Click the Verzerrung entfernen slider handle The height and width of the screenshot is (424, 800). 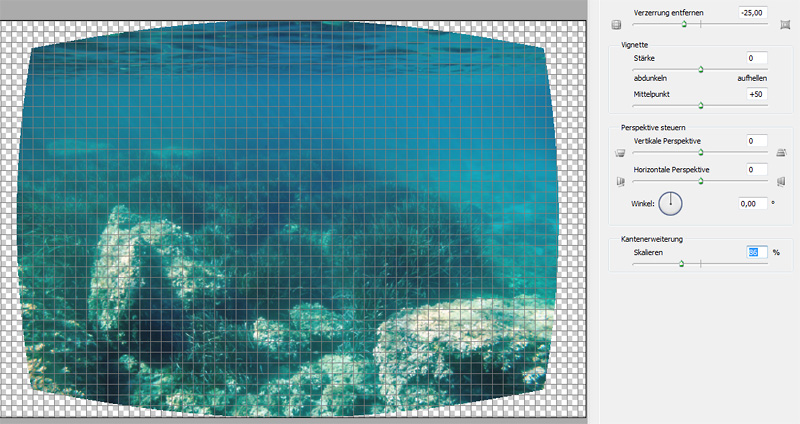coord(684,24)
